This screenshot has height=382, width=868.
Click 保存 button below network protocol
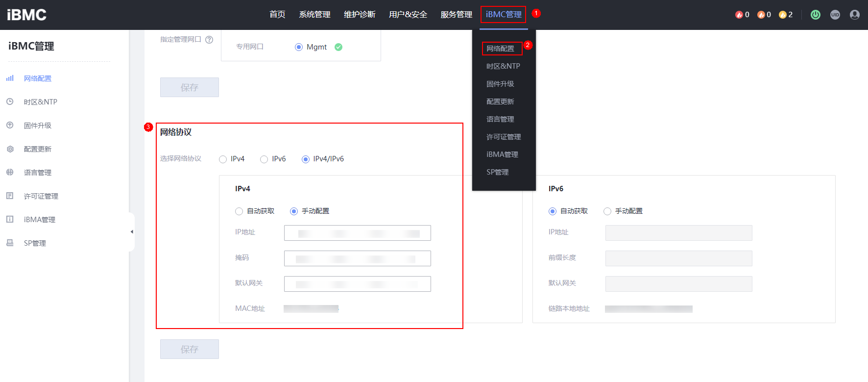pyautogui.click(x=190, y=349)
